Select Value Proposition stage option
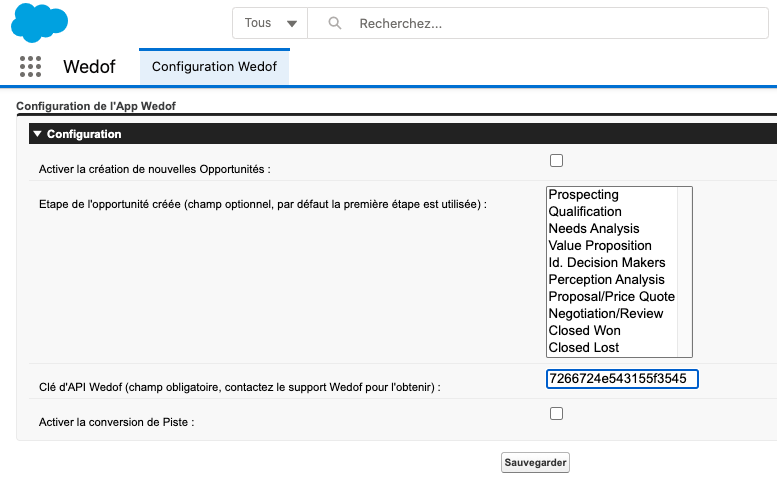Image resolution: width=777 pixels, height=488 pixels. tap(612, 245)
